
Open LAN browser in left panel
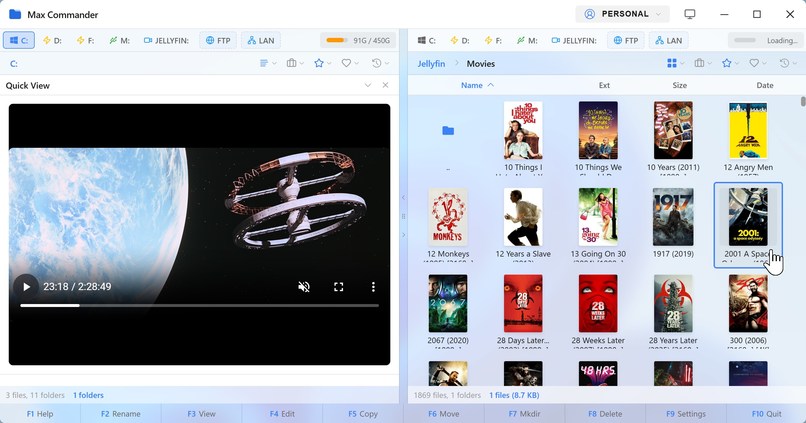[x=261, y=40]
